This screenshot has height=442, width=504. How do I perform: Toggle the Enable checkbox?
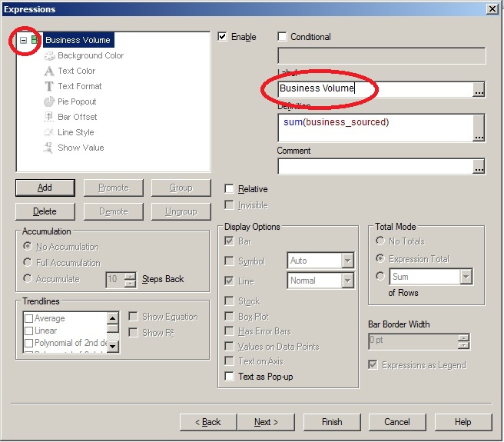tap(223, 36)
